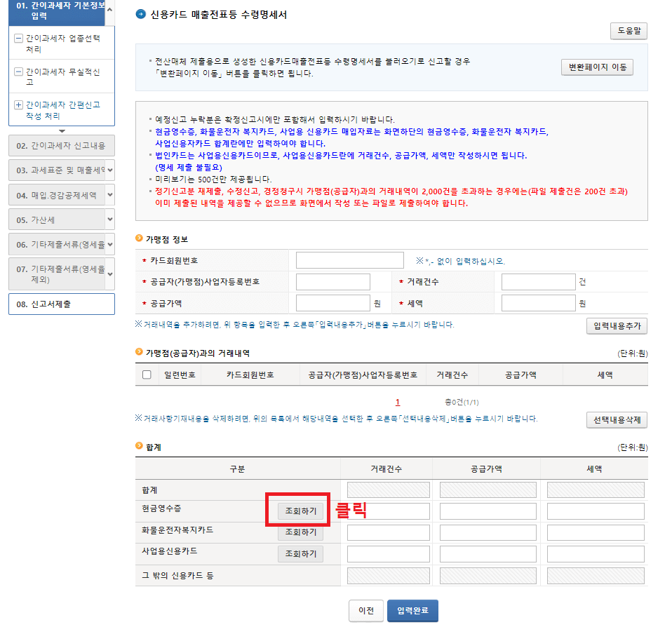The image size is (672, 627).
Task: Collapse the 간이과세자 무실적신고 minus icon
Action: click(18, 72)
